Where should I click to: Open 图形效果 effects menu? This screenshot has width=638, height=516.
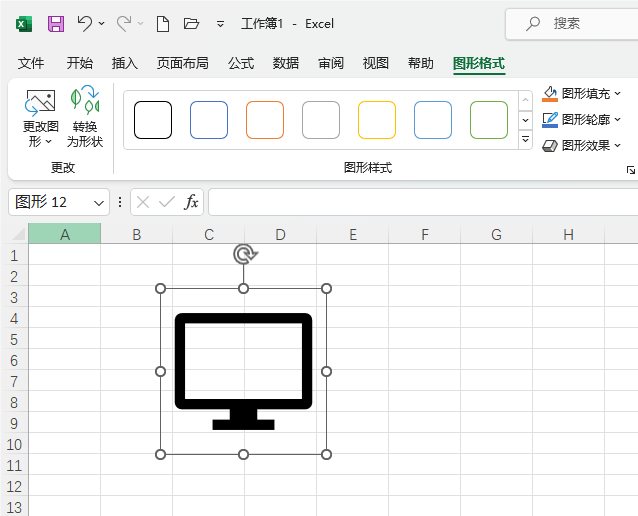click(x=581, y=146)
